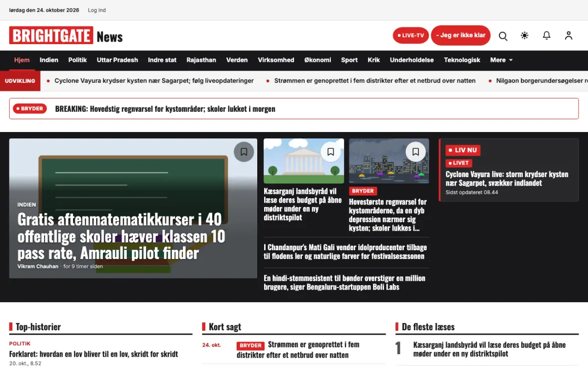This screenshot has height=368, width=588.
Task: Click POLITIK label under Top-historier
Action: 20,343
